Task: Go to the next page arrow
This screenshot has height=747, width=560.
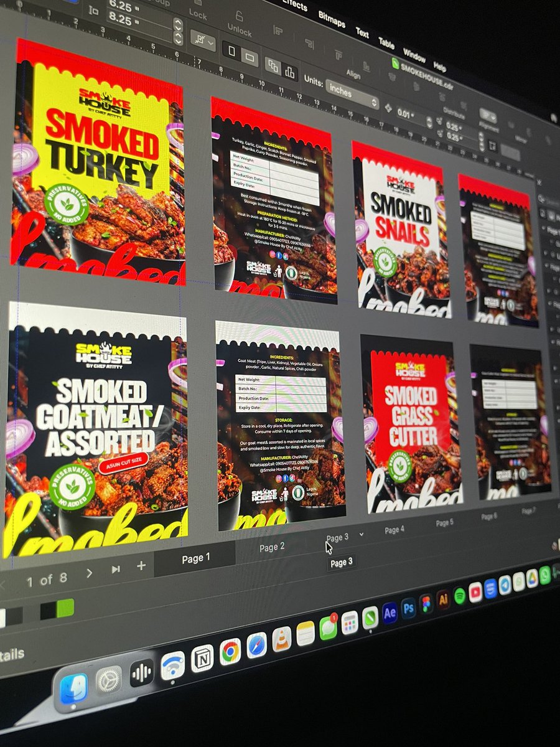Action: [x=90, y=573]
